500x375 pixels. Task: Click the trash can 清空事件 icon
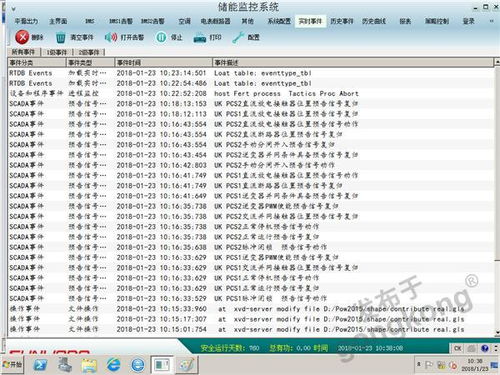tap(60, 37)
